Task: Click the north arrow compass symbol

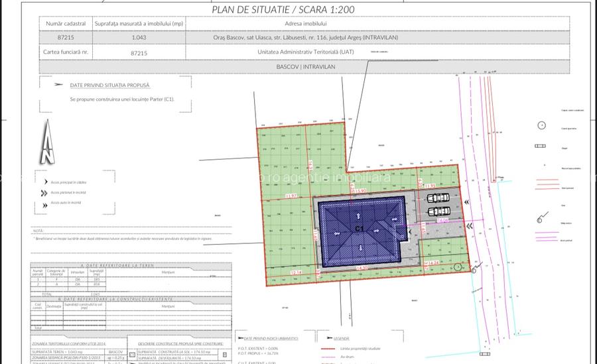Action: click(48, 142)
